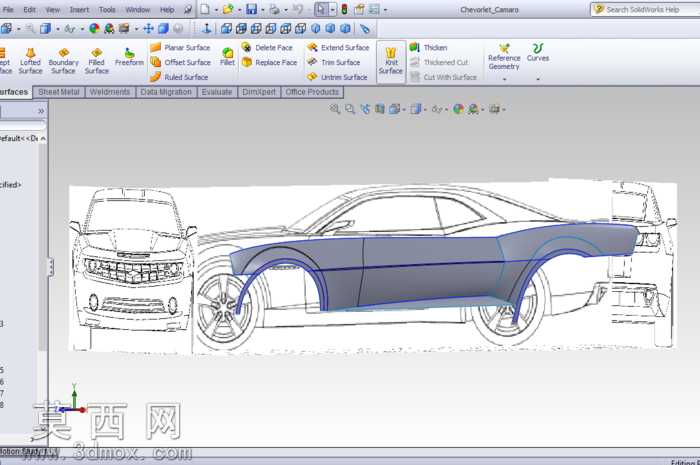
Task: Open the File menu
Action: click(x=8, y=9)
